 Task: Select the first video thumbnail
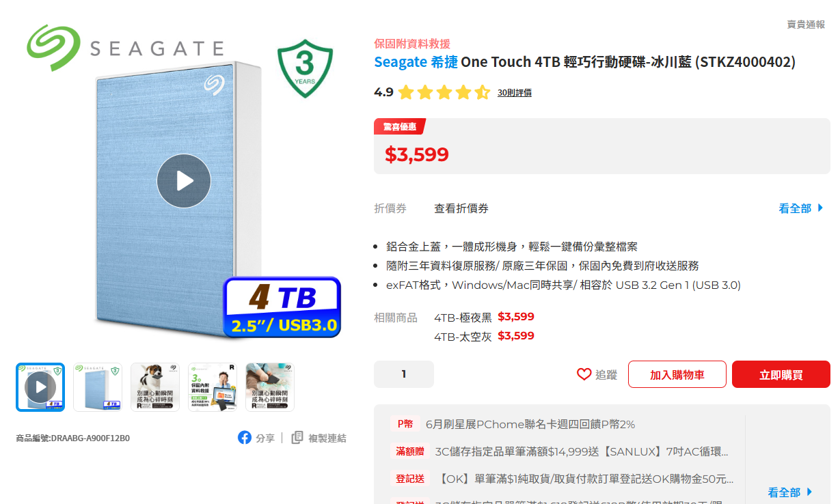point(40,387)
